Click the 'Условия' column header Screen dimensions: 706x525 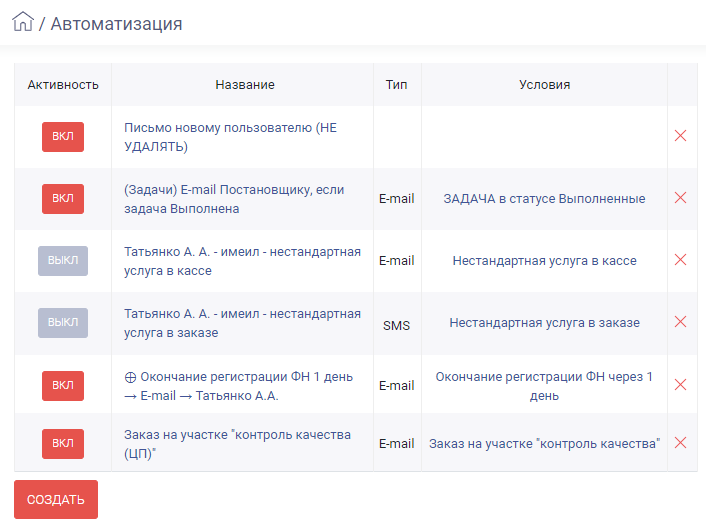[544, 85]
